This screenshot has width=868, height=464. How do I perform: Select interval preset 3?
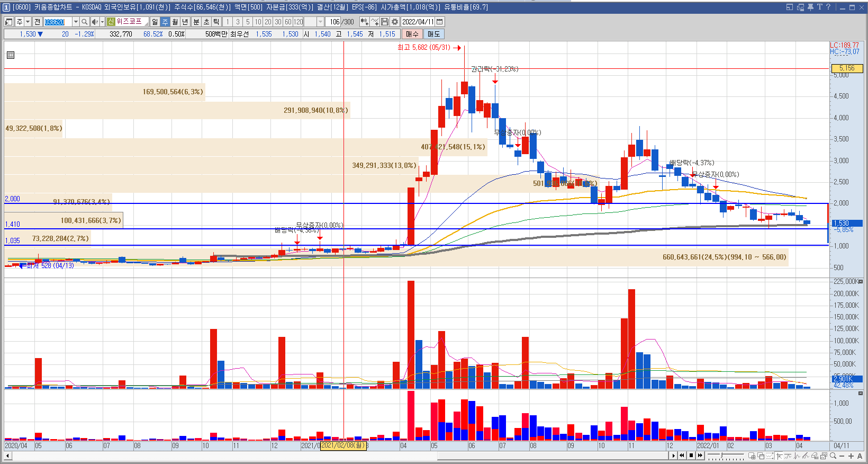238,22
